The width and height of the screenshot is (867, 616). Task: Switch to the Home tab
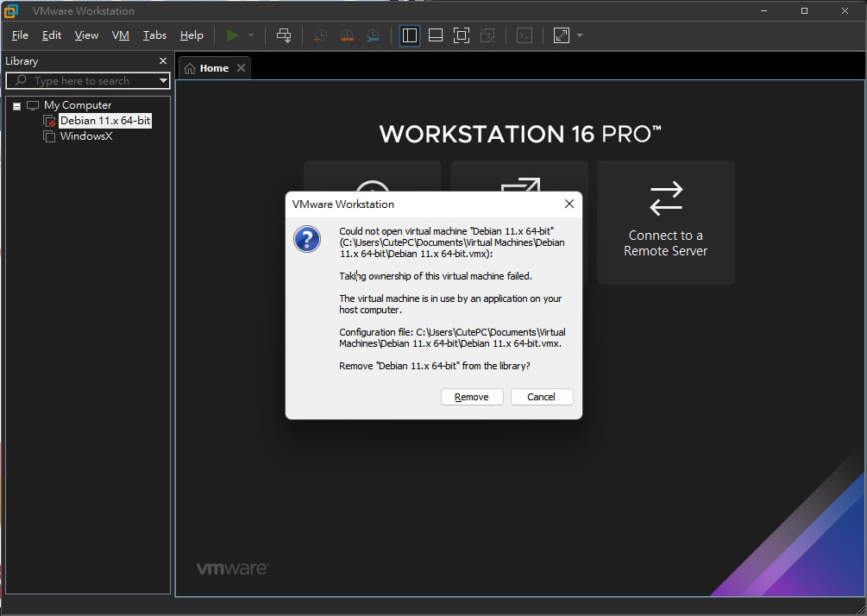(214, 68)
